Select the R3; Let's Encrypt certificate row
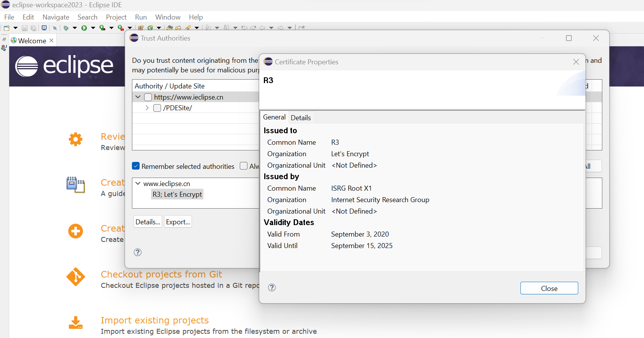This screenshot has height=338, width=644. [177, 194]
